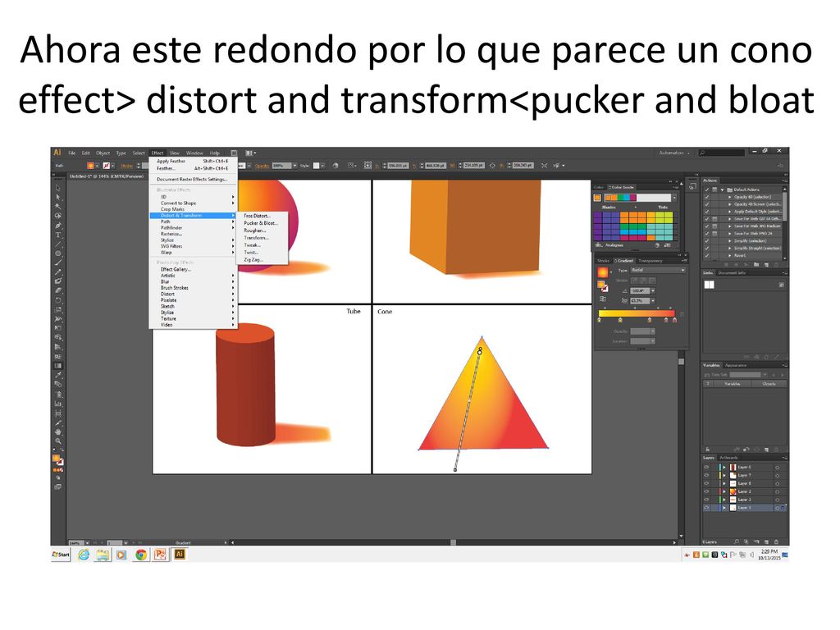Screen dimensions: 840x630
Task: Open Internet Explorer from the taskbar
Action: coord(84,555)
